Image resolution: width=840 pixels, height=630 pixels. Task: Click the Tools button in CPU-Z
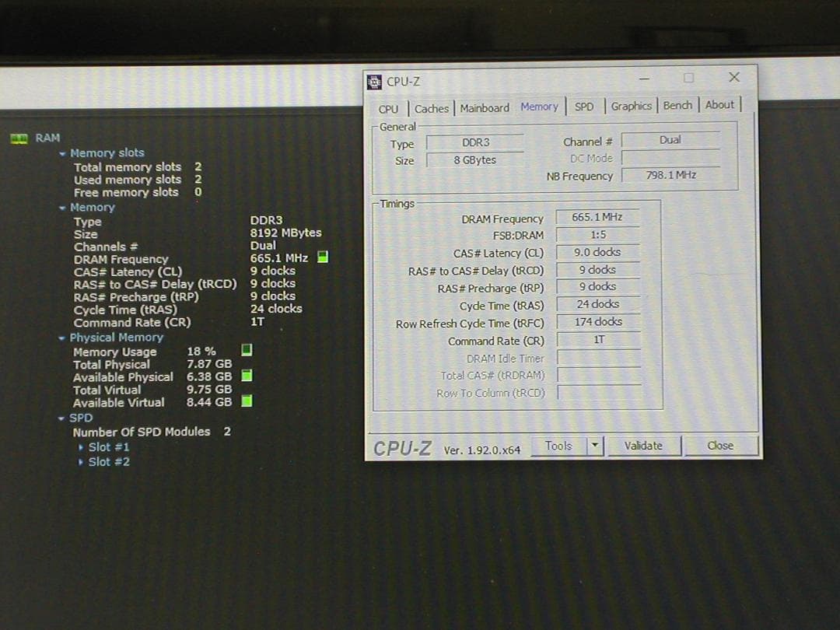pos(558,446)
